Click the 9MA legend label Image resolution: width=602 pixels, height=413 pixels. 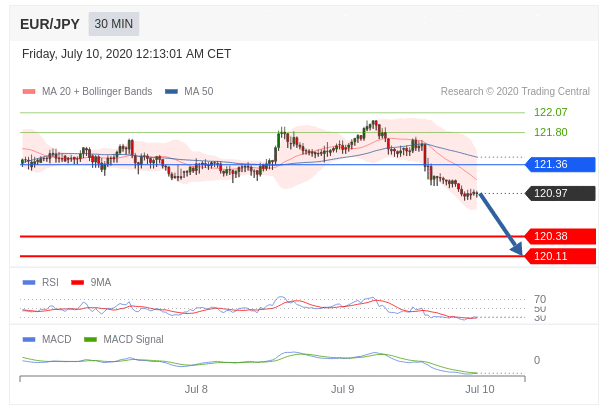pos(101,282)
